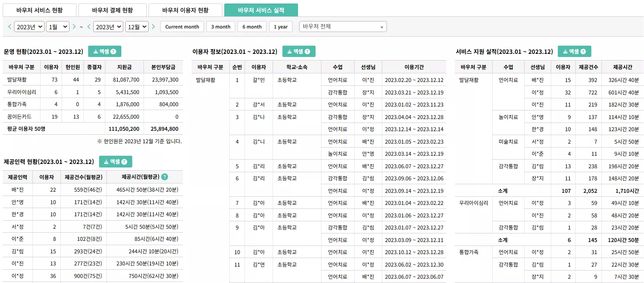Viewport: 644px width, 283px height.
Task: Click the previous arrow before start year
Action: click(10, 27)
